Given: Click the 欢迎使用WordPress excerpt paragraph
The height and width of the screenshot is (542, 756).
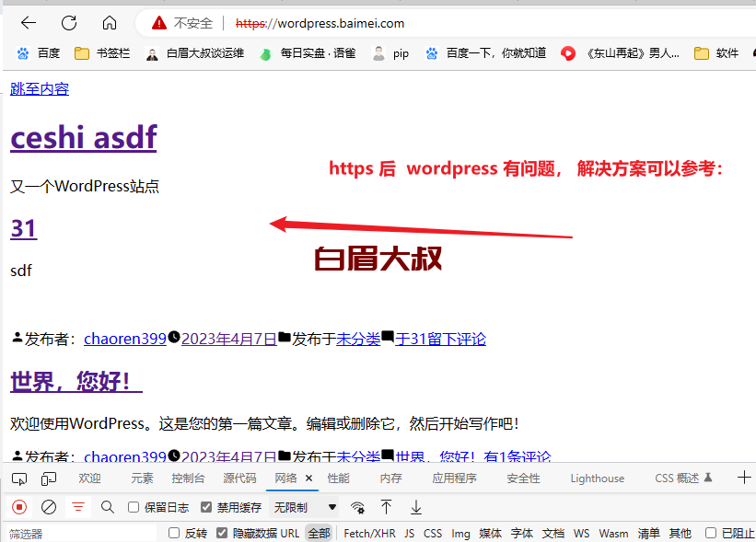Looking at the screenshot, I should (264, 423).
